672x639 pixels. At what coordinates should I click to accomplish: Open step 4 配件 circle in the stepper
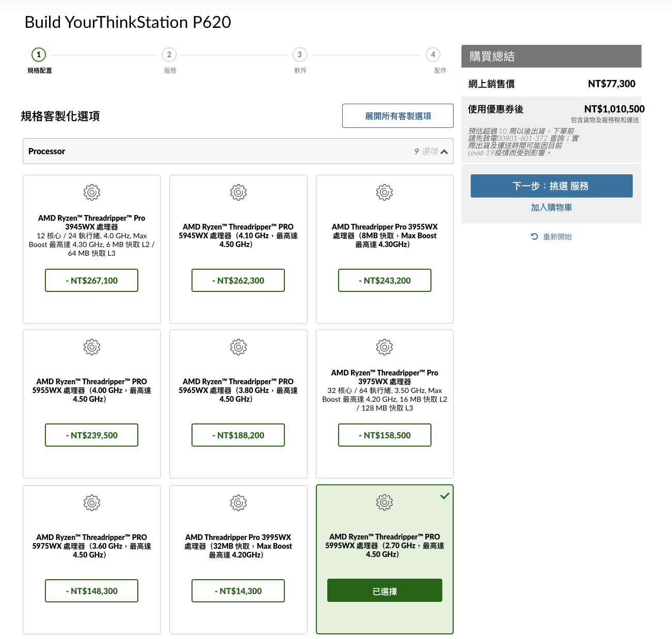pyautogui.click(x=433, y=55)
